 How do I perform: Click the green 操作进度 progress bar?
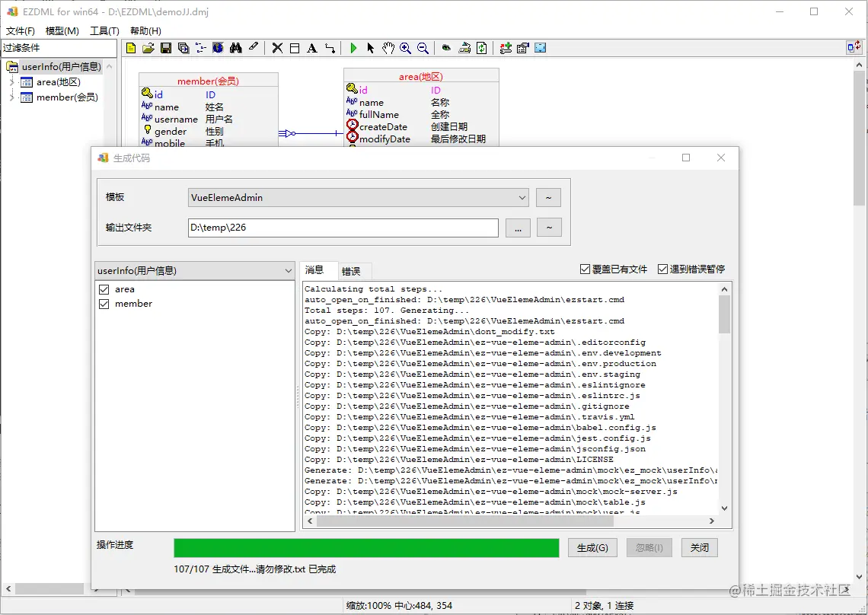click(x=366, y=548)
